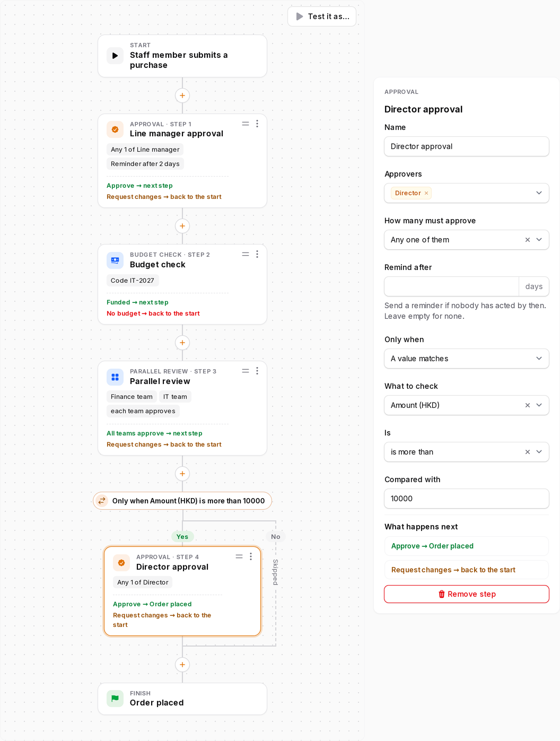Select the Finish card 'Order placed'
Viewport: 560px width, 741px height.
tap(182, 699)
